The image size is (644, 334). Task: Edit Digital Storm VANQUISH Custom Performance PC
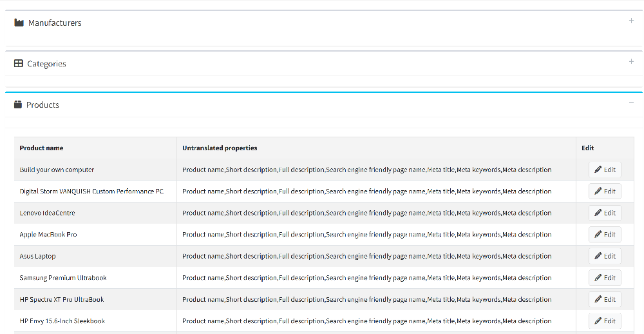click(605, 192)
